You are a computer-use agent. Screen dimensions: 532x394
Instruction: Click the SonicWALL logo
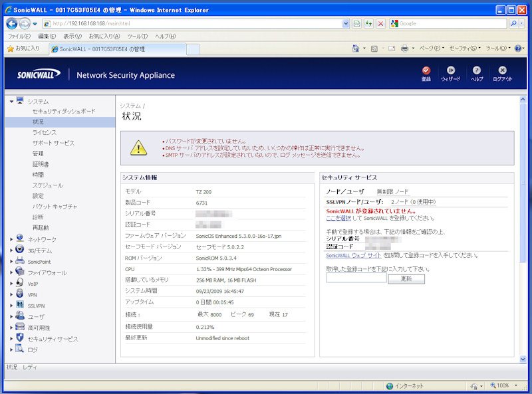pyautogui.click(x=39, y=74)
